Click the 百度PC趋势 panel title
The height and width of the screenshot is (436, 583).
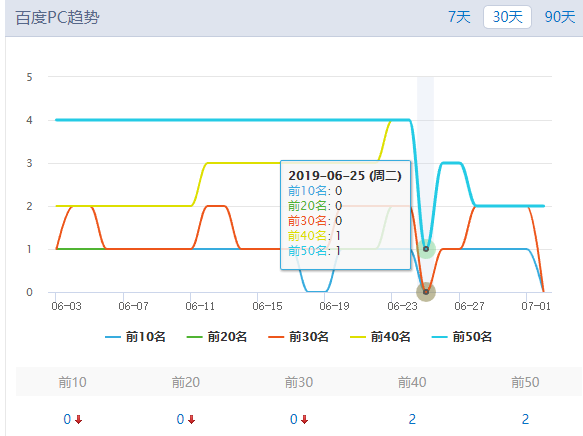pos(58,17)
